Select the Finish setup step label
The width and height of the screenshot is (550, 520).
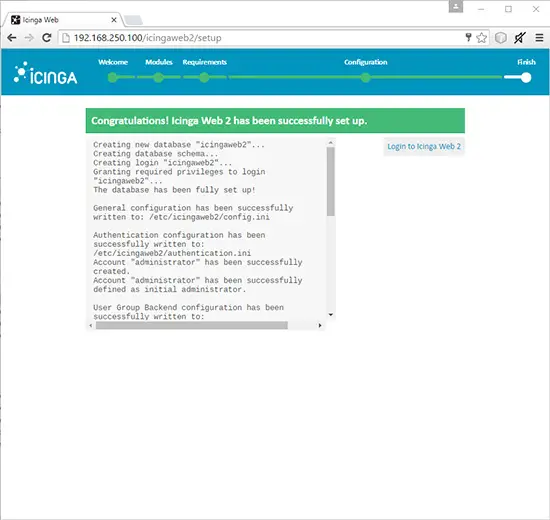(526, 62)
